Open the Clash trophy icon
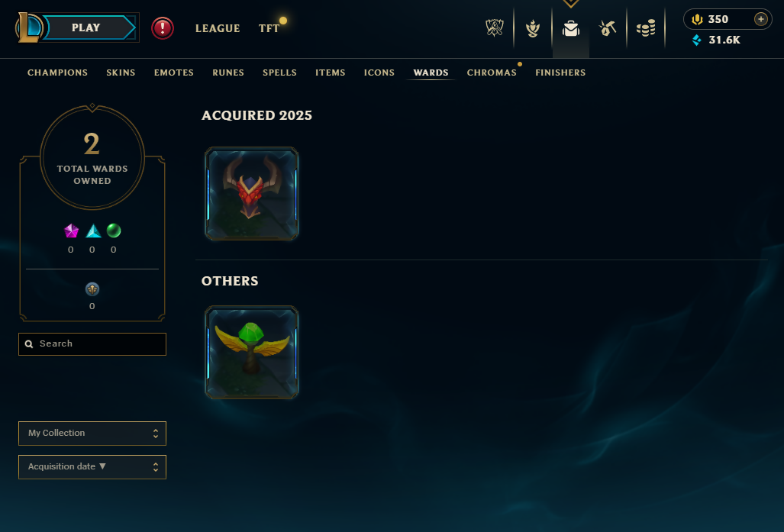This screenshot has height=532, width=784. tap(495, 28)
